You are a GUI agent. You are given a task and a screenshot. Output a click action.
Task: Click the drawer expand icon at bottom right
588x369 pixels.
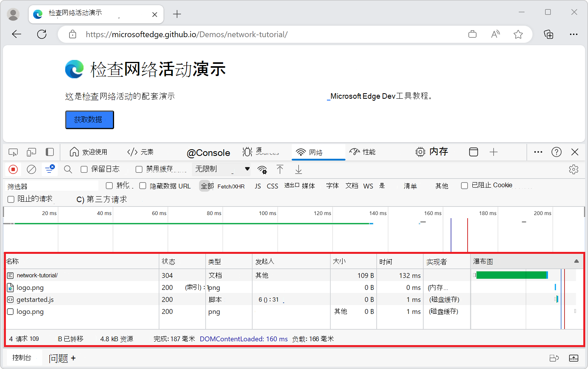(x=573, y=358)
